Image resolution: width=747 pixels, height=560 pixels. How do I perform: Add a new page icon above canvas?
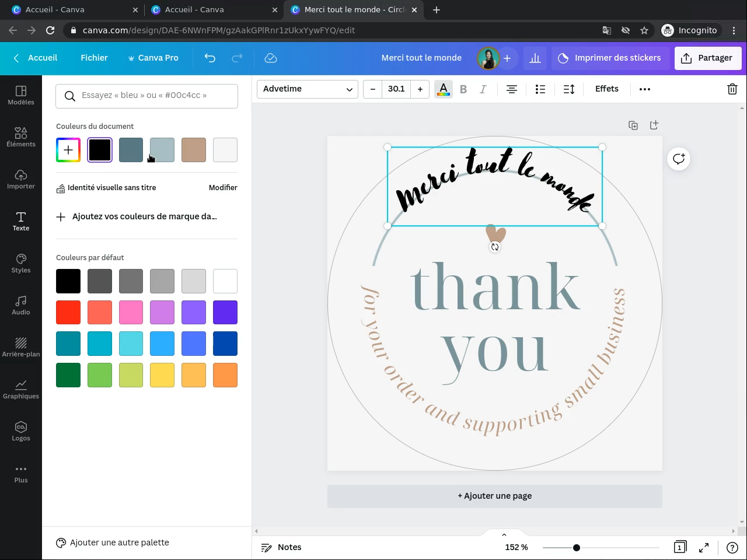point(654,125)
